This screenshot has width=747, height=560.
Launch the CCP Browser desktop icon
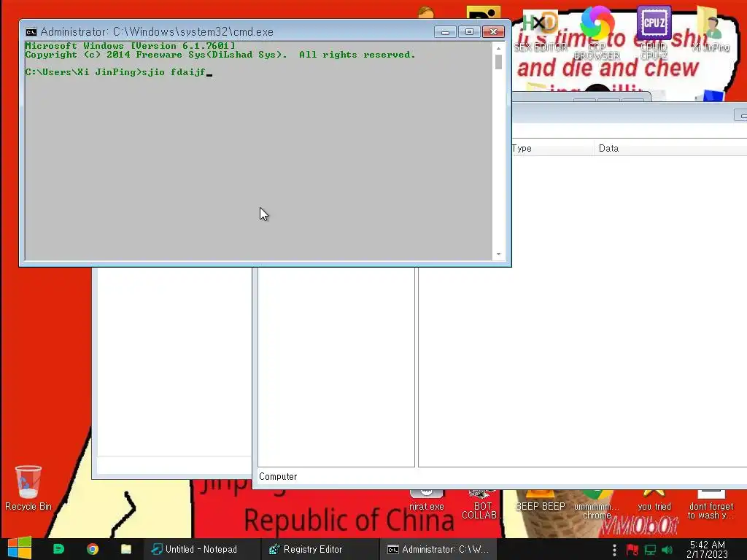pos(597,32)
